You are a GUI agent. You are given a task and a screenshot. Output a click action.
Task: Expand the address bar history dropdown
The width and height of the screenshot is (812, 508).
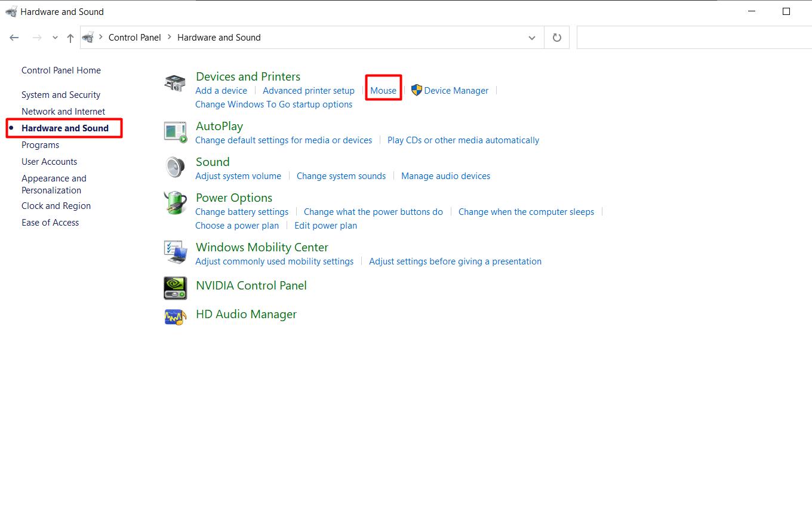pos(531,38)
